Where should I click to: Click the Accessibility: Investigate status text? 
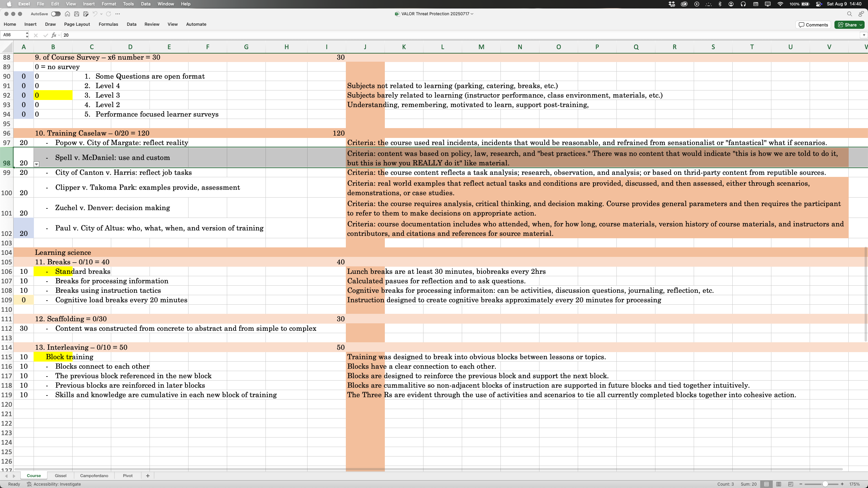(x=57, y=484)
